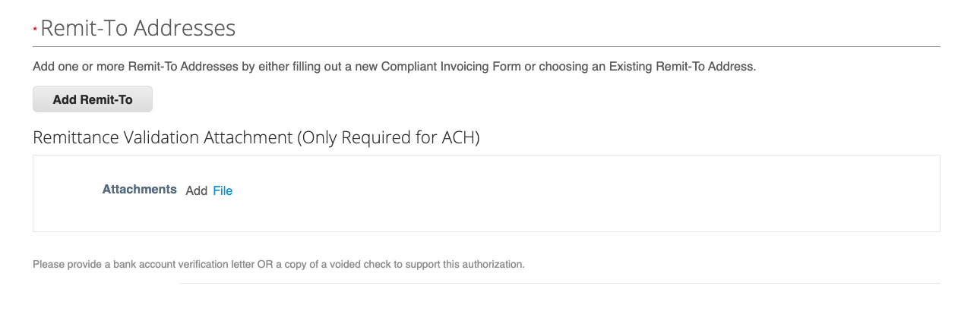Click the red required asterisk

(35, 30)
